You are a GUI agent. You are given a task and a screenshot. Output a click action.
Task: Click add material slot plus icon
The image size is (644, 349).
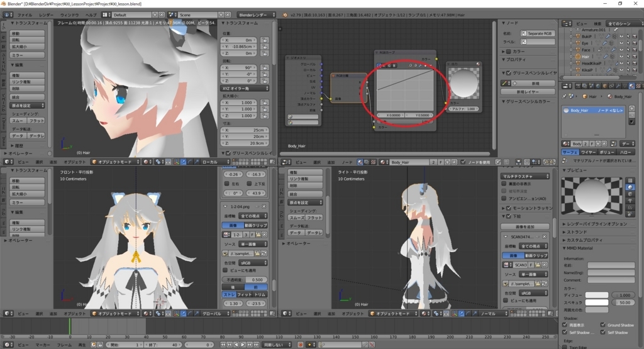pyautogui.click(x=631, y=108)
